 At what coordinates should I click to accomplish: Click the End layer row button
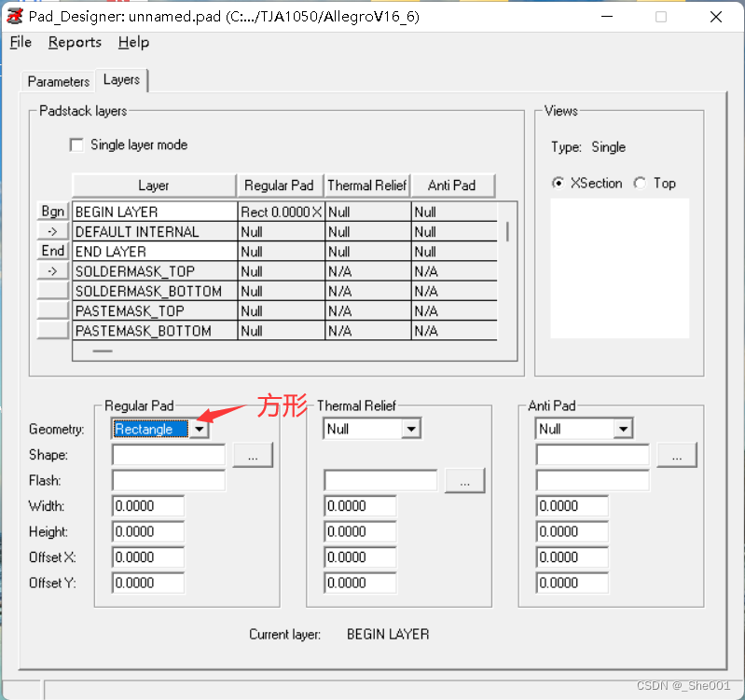click(53, 251)
